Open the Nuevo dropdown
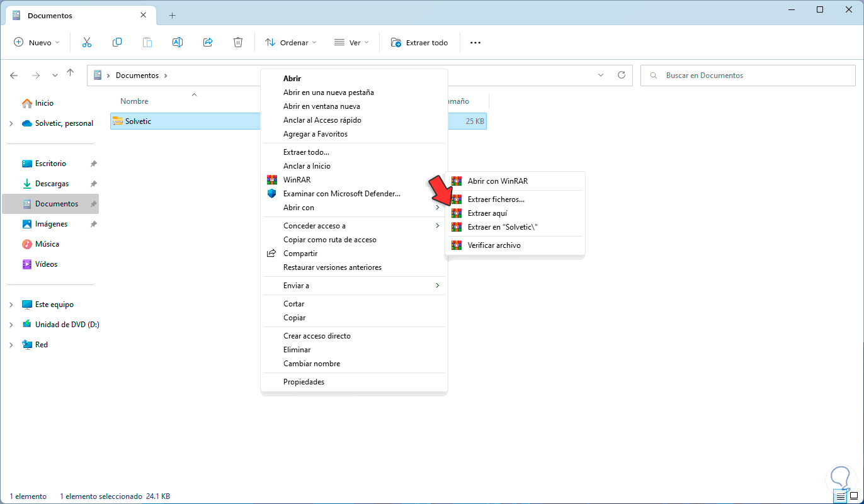This screenshot has width=864, height=504. [x=37, y=43]
